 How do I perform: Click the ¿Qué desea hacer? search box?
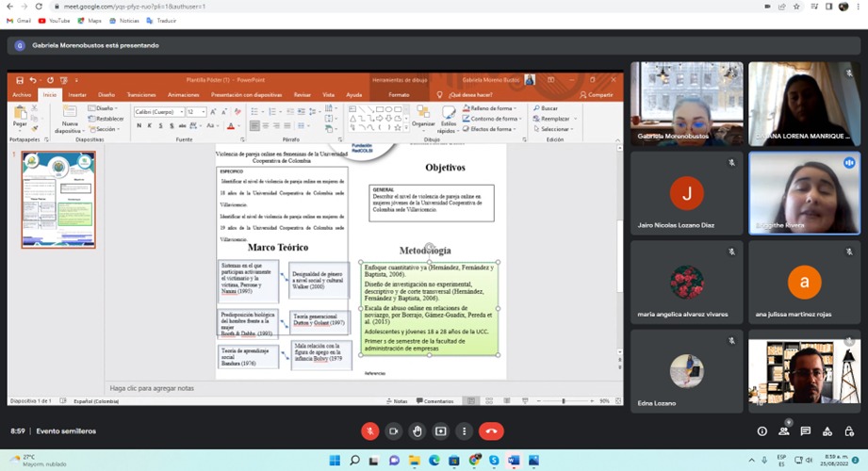click(470, 94)
